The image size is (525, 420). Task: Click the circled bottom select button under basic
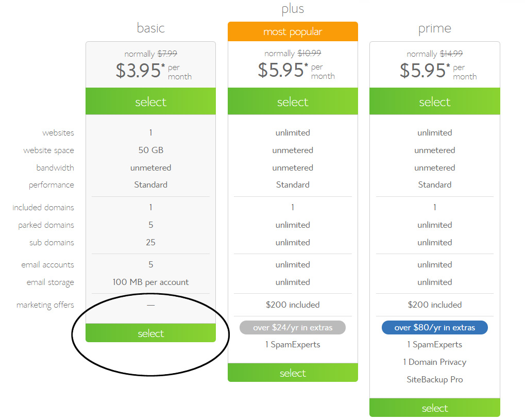[150, 333]
